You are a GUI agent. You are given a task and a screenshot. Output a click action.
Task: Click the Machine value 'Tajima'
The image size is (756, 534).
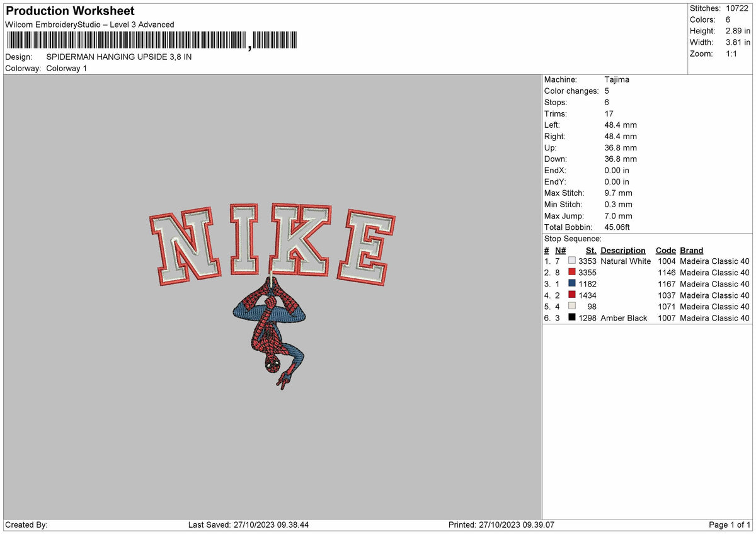coord(617,79)
